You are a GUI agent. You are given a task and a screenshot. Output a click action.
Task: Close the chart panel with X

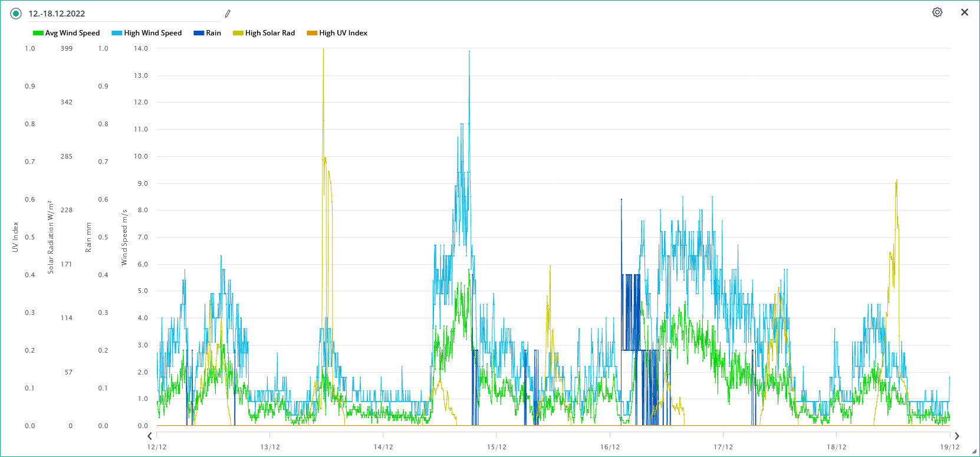click(x=965, y=12)
